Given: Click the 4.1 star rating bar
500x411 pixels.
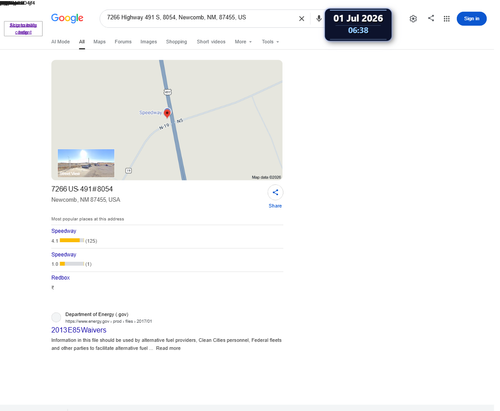Looking at the screenshot, I should pyautogui.click(x=72, y=240).
